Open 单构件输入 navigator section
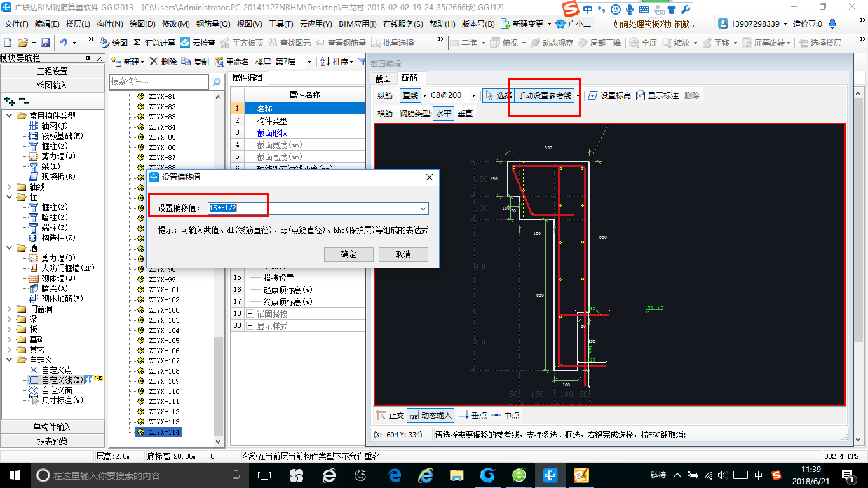 pyautogui.click(x=53, y=427)
